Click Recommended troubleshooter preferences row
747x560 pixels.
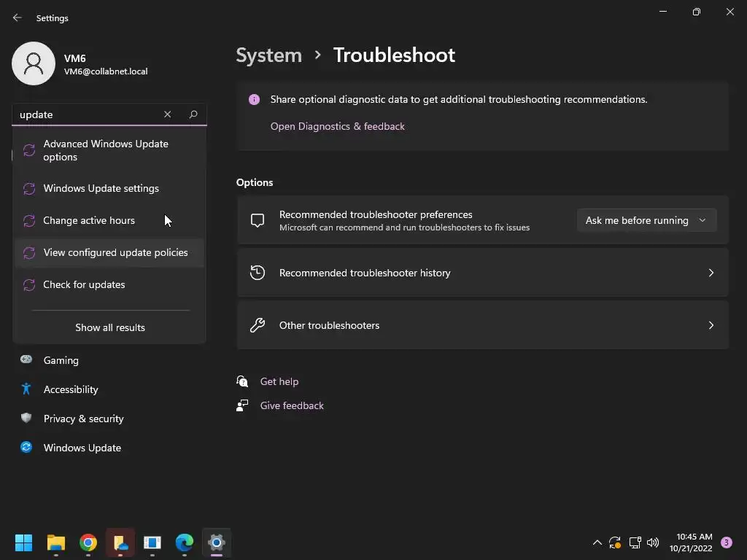pos(483,220)
